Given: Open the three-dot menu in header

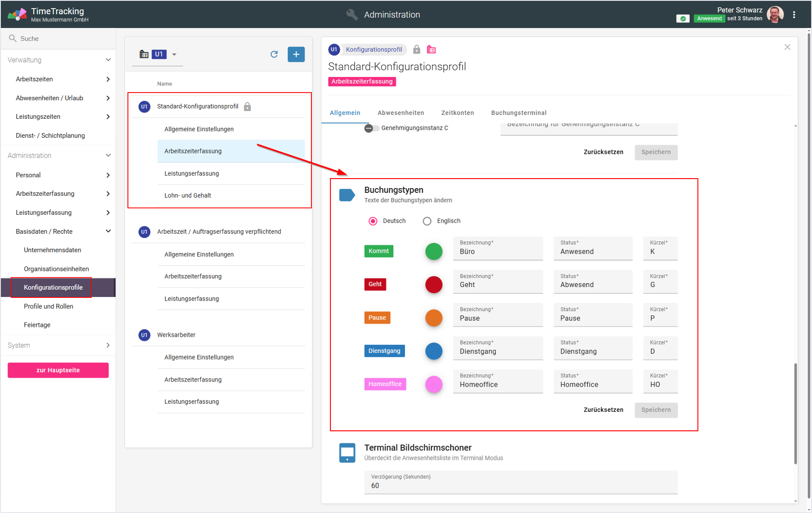Looking at the screenshot, I should click(794, 15).
